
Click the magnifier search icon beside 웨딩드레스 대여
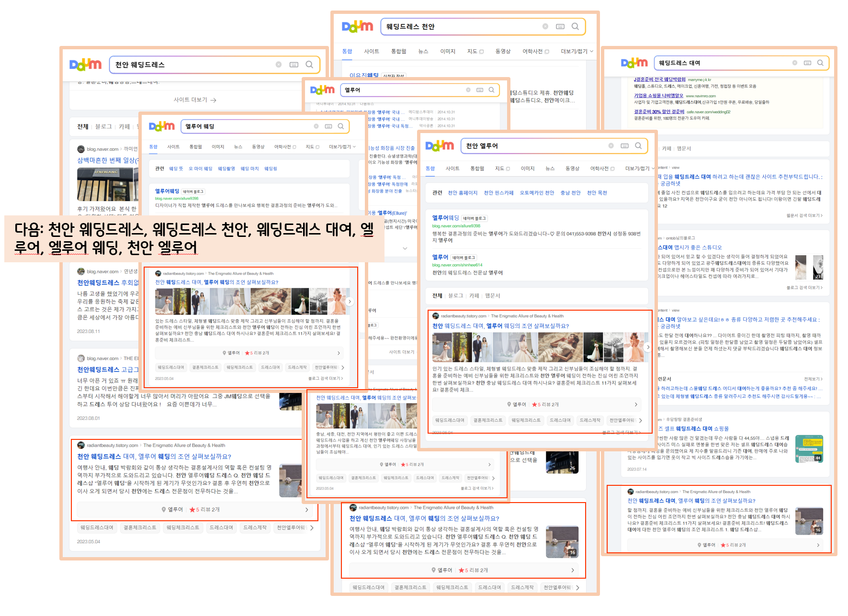coord(820,63)
